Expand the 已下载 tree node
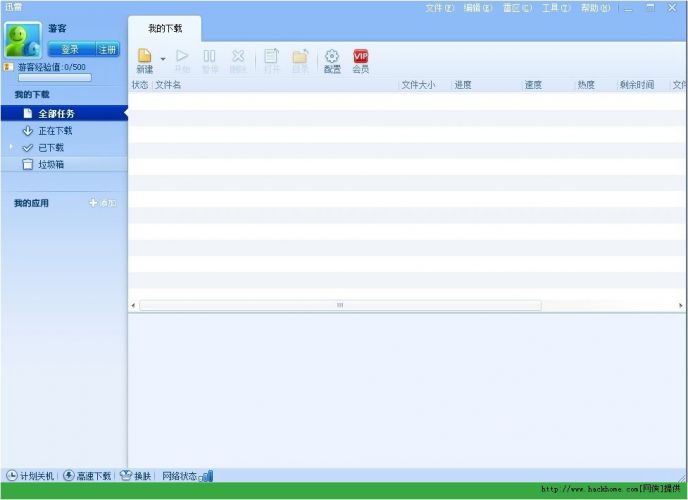This screenshot has width=688, height=500. [11, 147]
